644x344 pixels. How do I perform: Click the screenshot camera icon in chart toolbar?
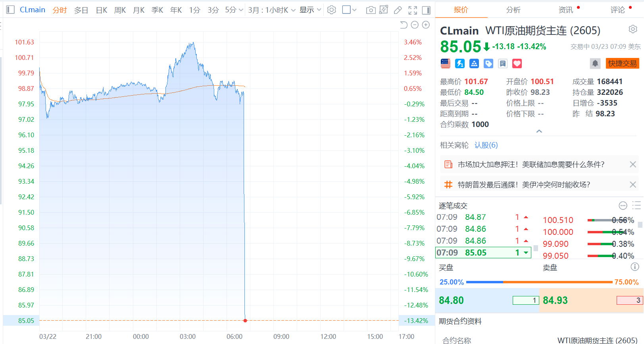[x=371, y=10]
